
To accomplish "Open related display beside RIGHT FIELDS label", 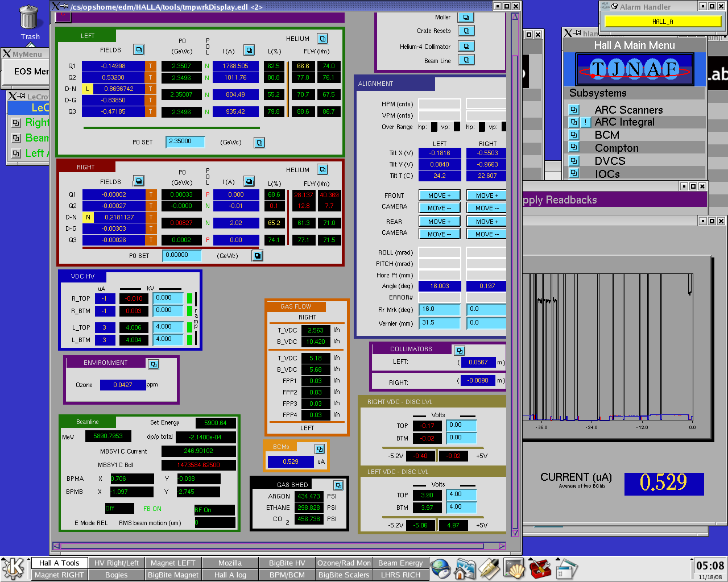I will point(139,181).
